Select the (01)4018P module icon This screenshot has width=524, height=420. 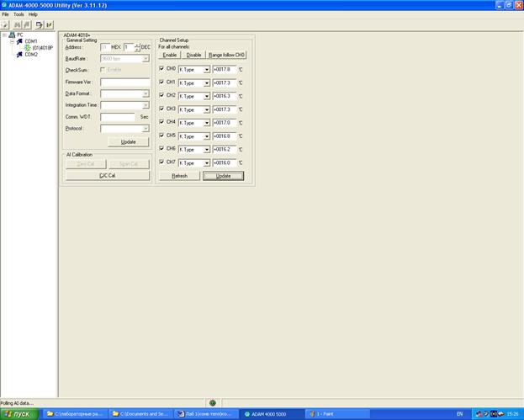pos(27,48)
